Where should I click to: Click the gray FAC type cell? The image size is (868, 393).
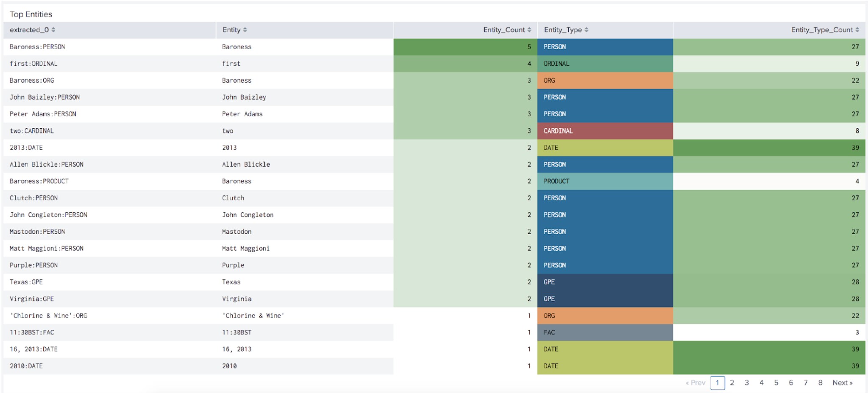tap(605, 332)
